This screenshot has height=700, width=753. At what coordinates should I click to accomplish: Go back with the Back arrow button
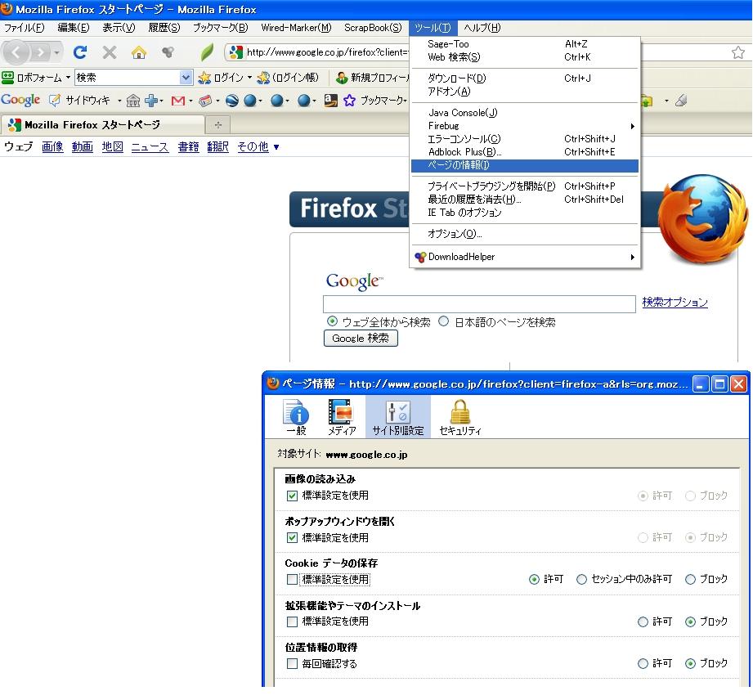pos(16,52)
